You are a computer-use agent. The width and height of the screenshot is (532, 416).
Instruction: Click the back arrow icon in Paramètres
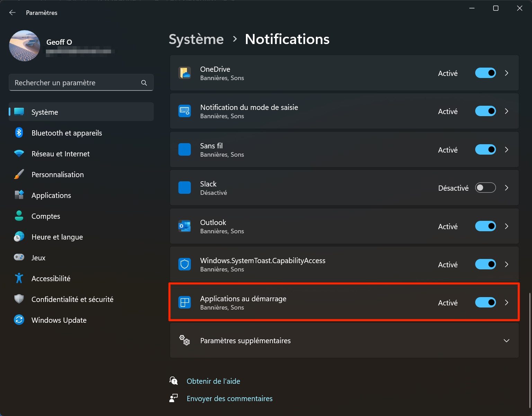pyautogui.click(x=12, y=13)
